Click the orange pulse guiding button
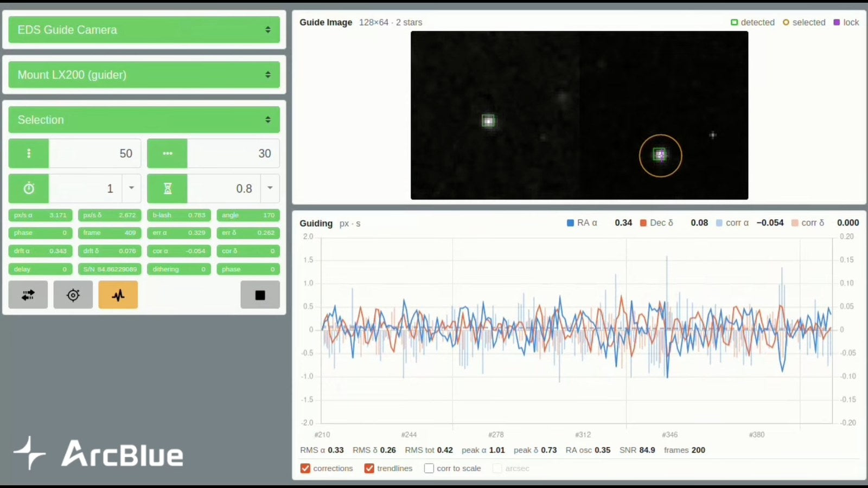868x488 pixels. [x=118, y=295]
